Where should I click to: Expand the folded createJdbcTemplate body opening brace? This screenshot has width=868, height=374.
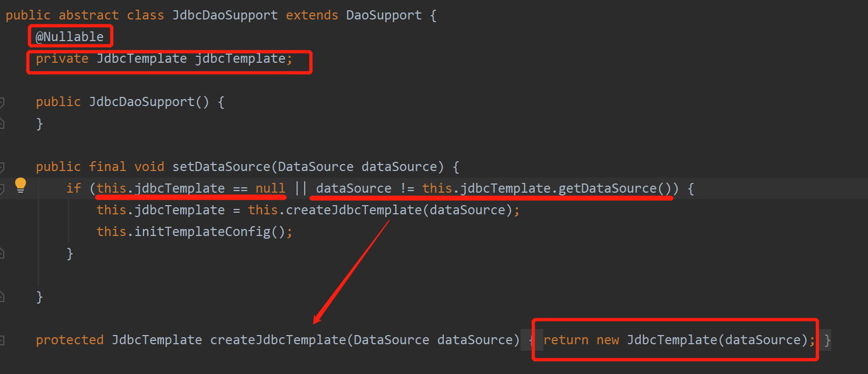pyautogui.click(x=531, y=340)
